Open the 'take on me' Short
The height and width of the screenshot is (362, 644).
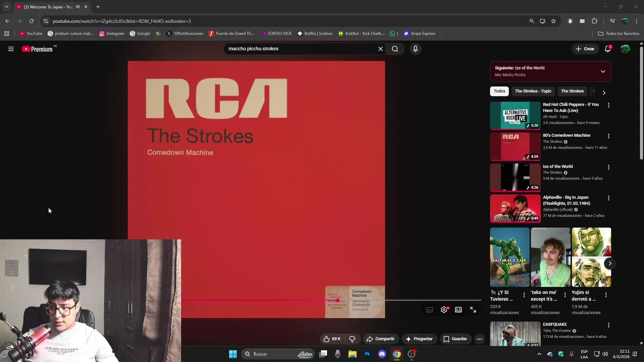[x=550, y=257]
